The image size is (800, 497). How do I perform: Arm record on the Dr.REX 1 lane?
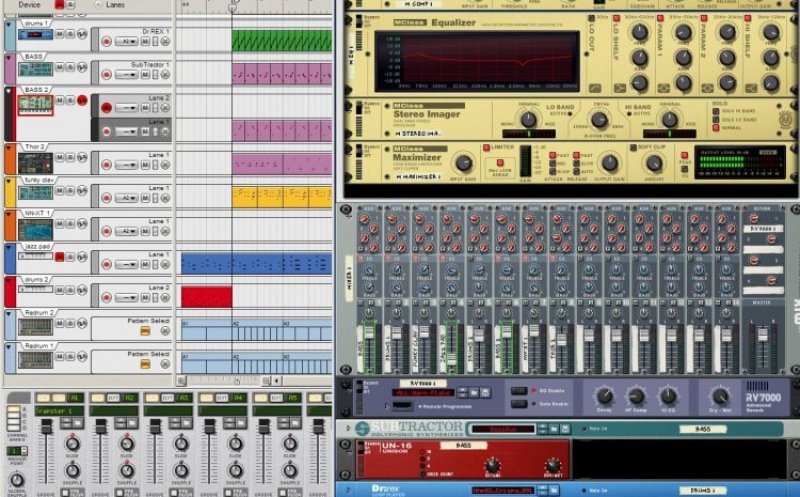click(106, 41)
